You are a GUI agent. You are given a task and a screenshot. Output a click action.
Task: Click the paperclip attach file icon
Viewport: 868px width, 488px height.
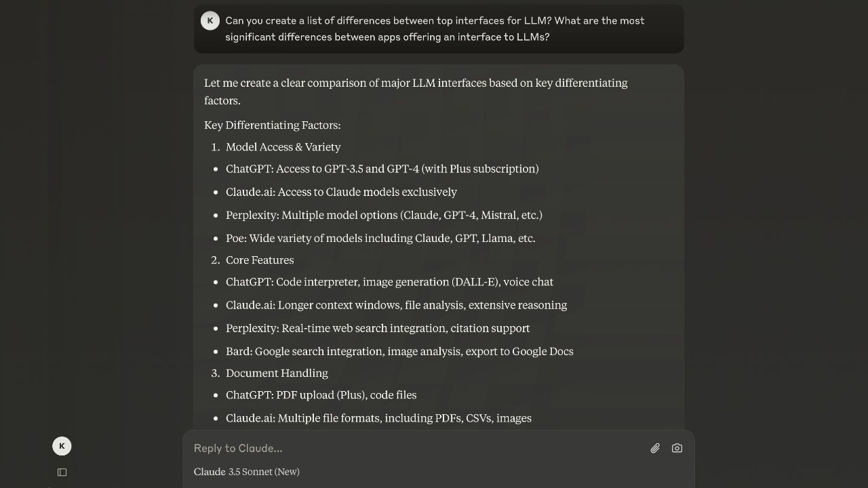[655, 448]
